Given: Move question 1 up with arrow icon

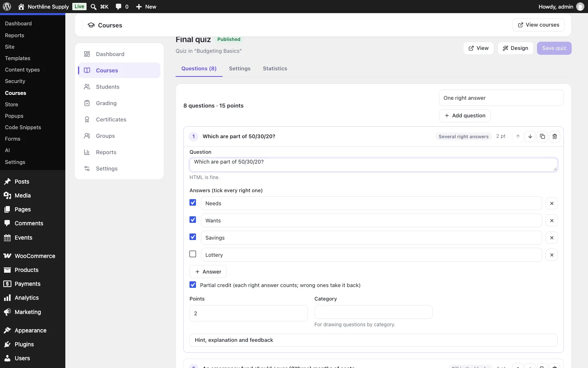Looking at the screenshot, I should click(x=518, y=137).
